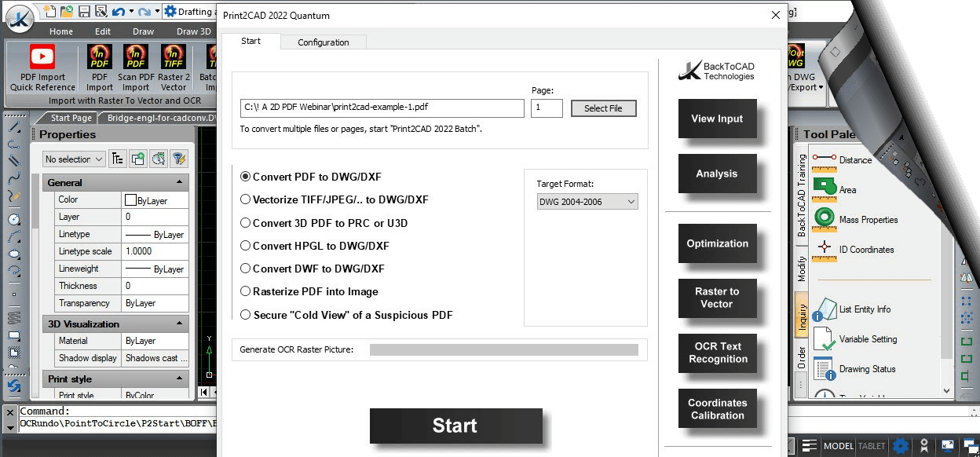This screenshot has width=980, height=457.
Task: Open the No selection dropdown in Properties
Action: [74, 159]
